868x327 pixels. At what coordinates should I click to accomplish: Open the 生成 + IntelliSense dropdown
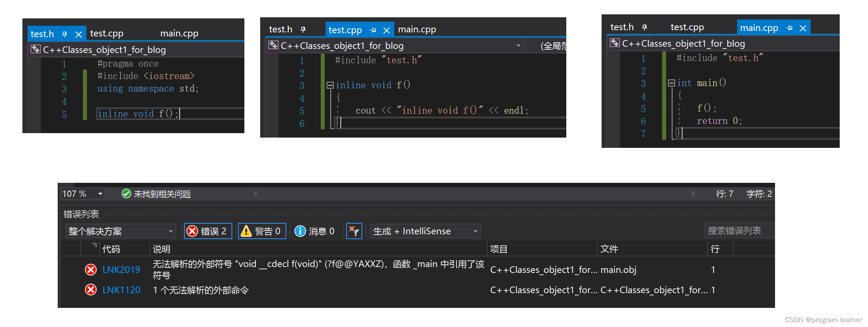tap(425, 231)
